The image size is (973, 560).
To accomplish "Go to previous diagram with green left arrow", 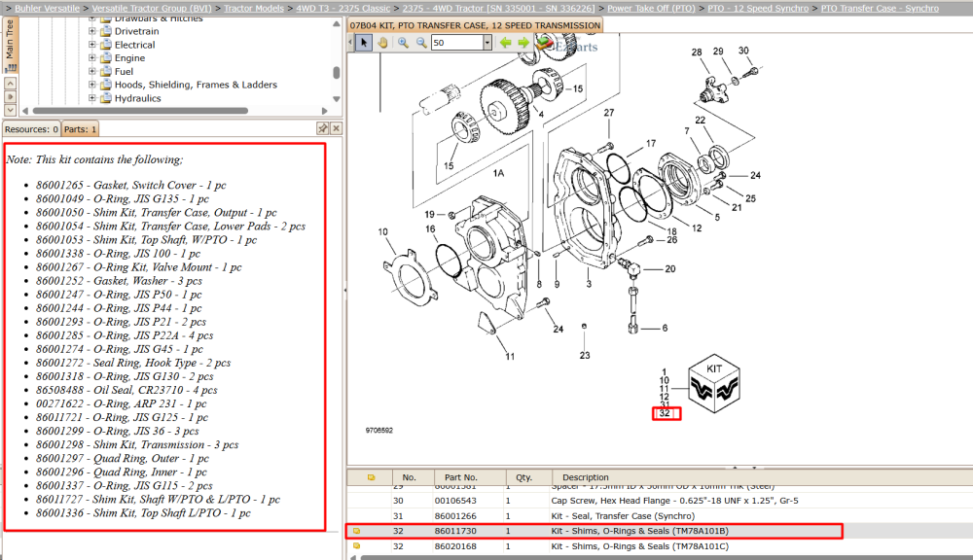I will click(506, 43).
